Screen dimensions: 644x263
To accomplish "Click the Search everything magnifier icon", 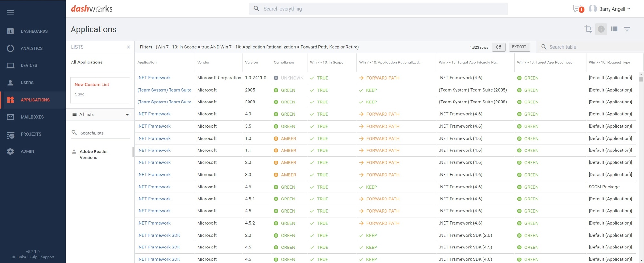I will [256, 9].
